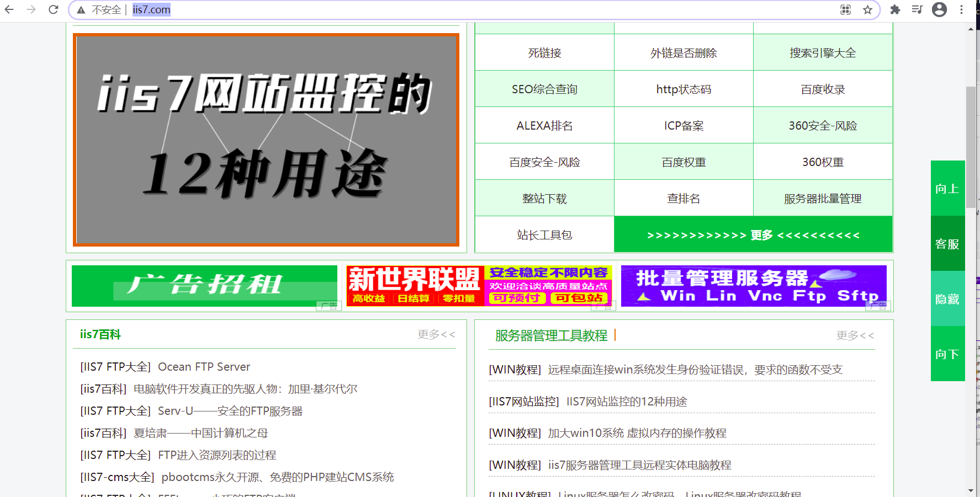
Task: Open the 外链是否删除 tool
Action: pos(684,52)
